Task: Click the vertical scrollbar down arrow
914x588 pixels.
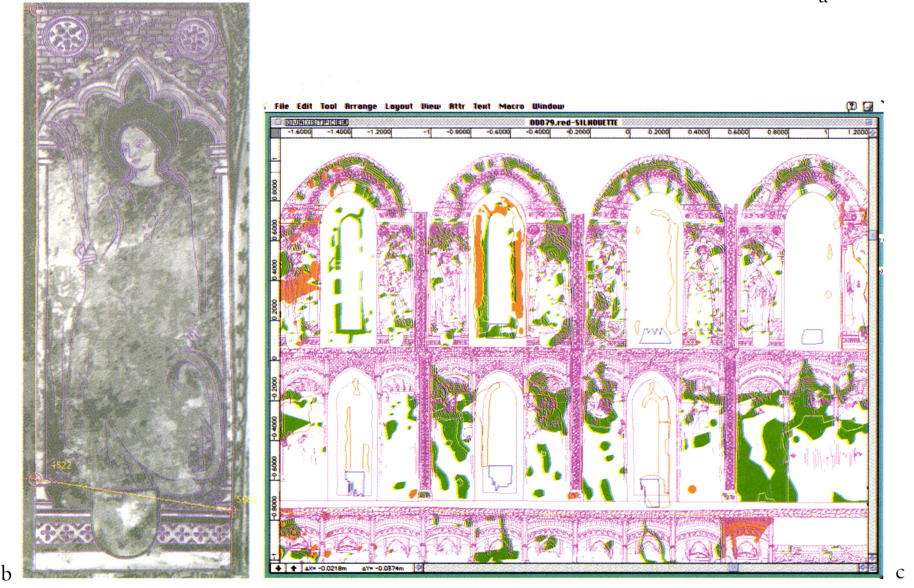Action: click(873, 558)
